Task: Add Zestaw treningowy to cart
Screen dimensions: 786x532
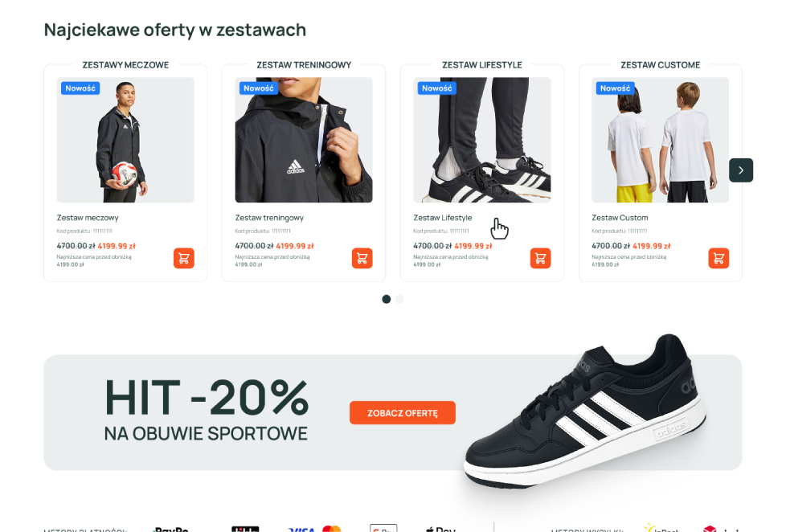Action: pos(362,258)
